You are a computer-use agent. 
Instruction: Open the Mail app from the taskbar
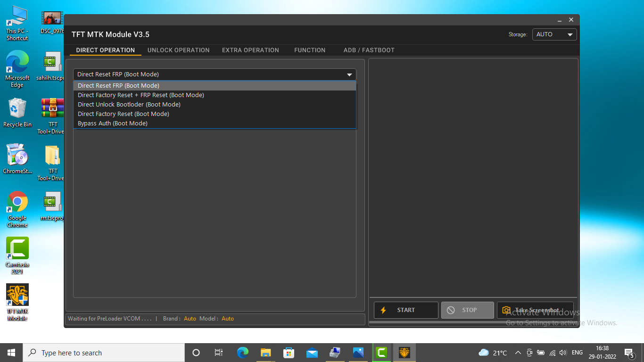coord(312,353)
